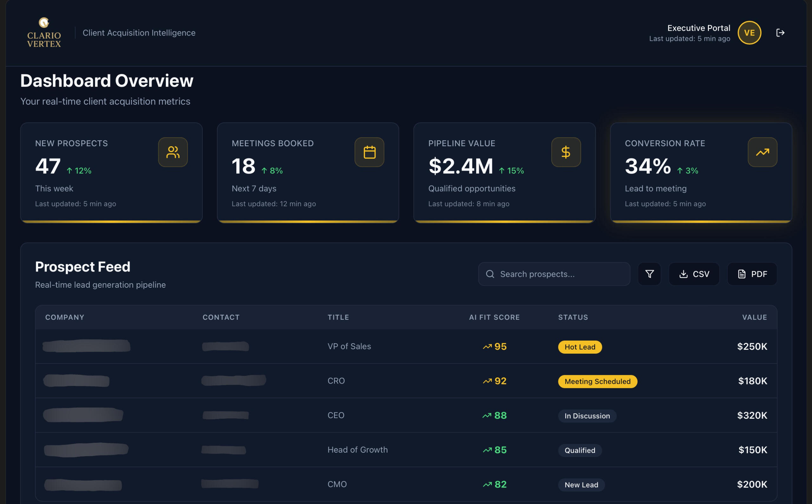This screenshot has width=812, height=504.
Task: Sort by Value column header
Action: 754,317
